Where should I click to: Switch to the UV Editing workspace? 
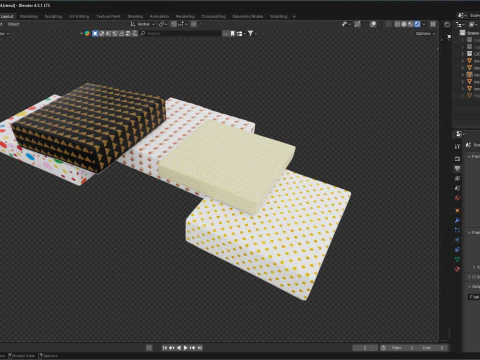point(79,16)
